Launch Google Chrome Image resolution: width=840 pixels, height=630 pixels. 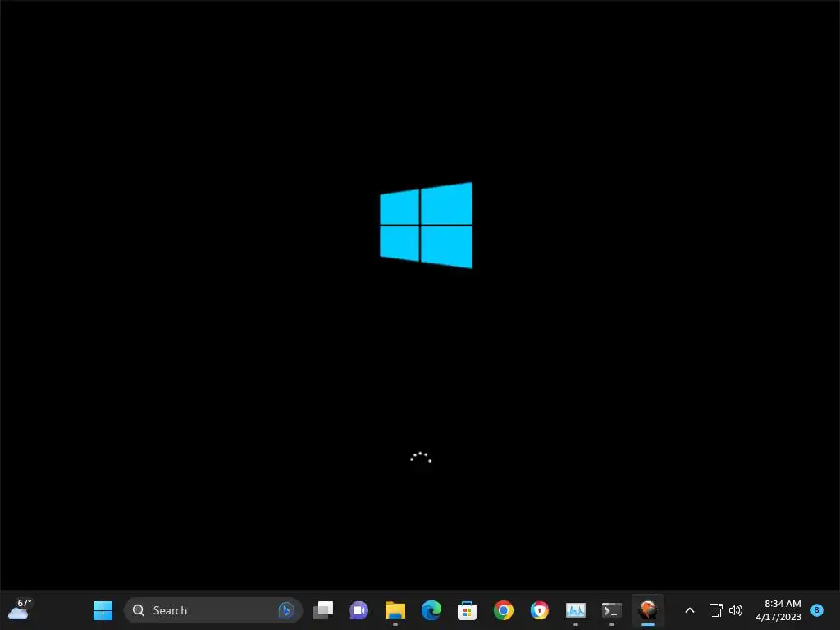[x=504, y=610]
